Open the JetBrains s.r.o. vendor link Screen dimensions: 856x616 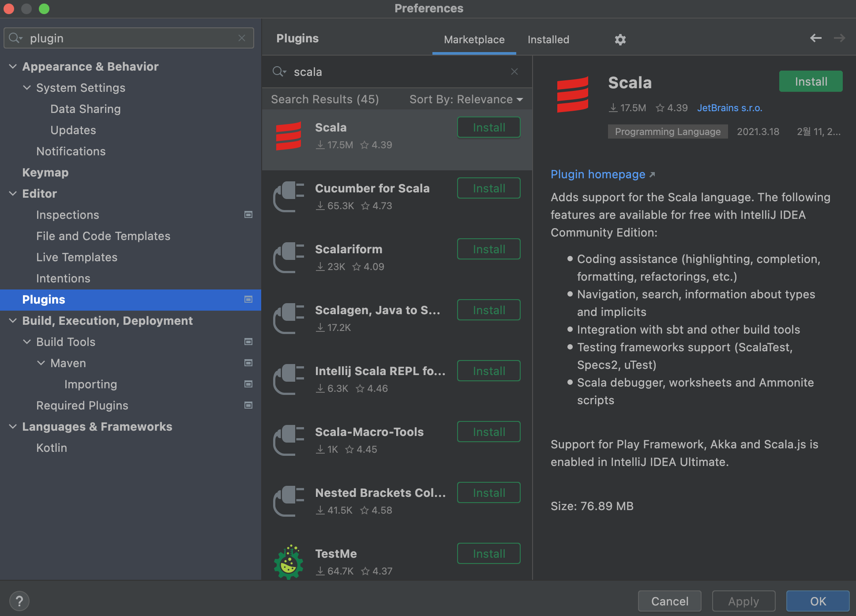(x=729, y=108)
